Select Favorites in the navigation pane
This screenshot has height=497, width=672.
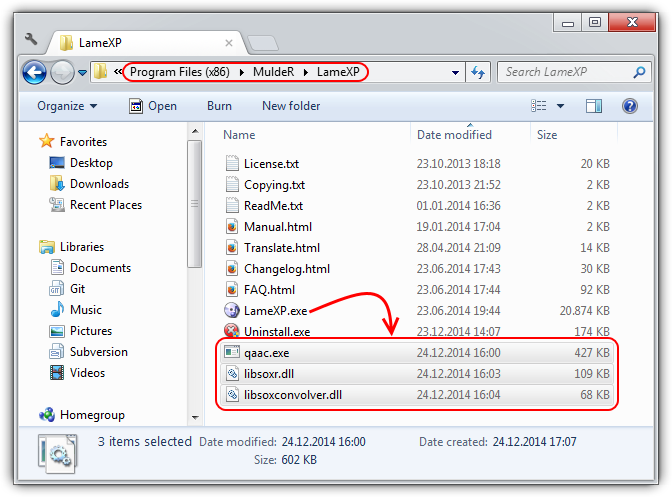pyautogui.click(x=73, y=142)
